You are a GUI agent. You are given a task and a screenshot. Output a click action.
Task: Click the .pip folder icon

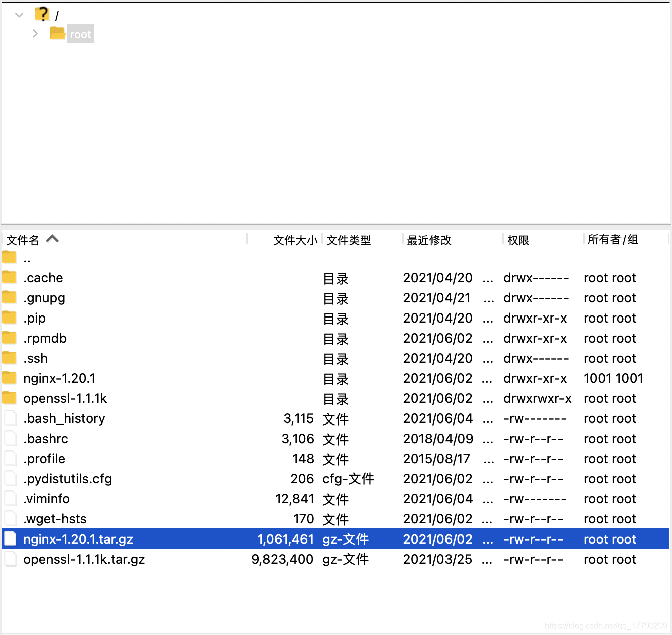[x=9, y=317]
